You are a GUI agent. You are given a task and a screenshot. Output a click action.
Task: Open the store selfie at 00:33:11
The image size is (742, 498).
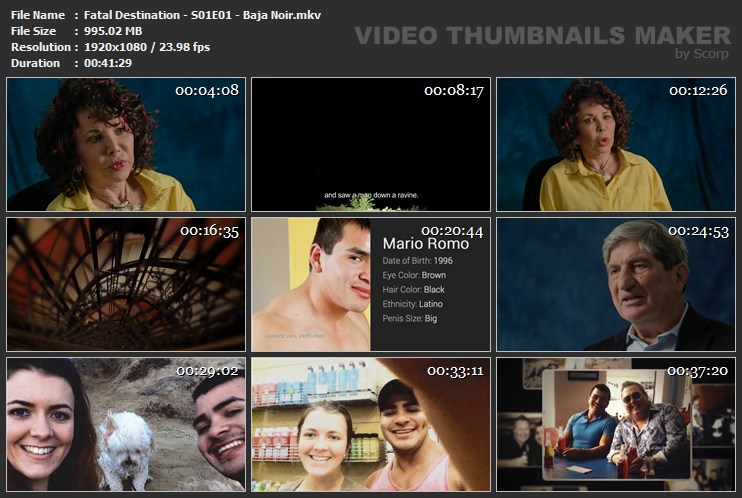[371, 425]
